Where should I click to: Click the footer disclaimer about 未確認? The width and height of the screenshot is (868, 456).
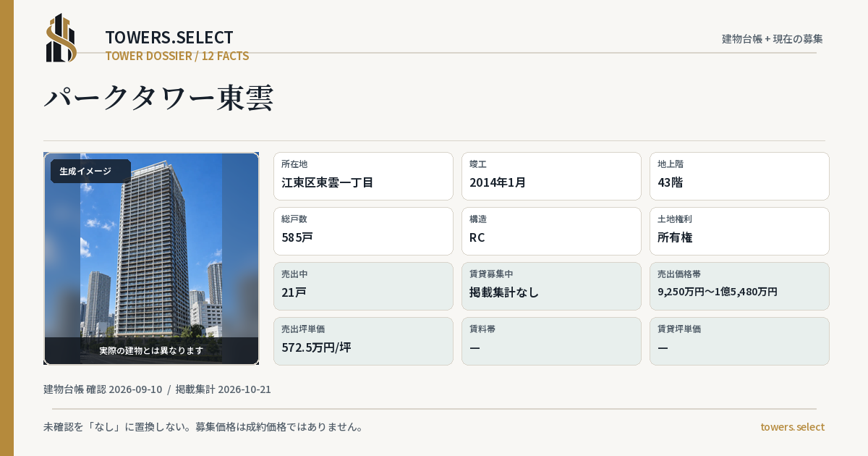point(203,427)
